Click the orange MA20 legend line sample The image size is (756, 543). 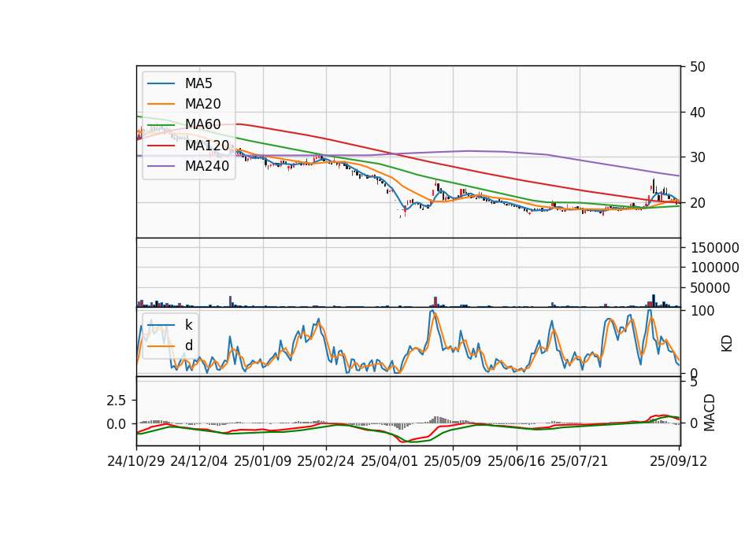[x=161, y=104]
